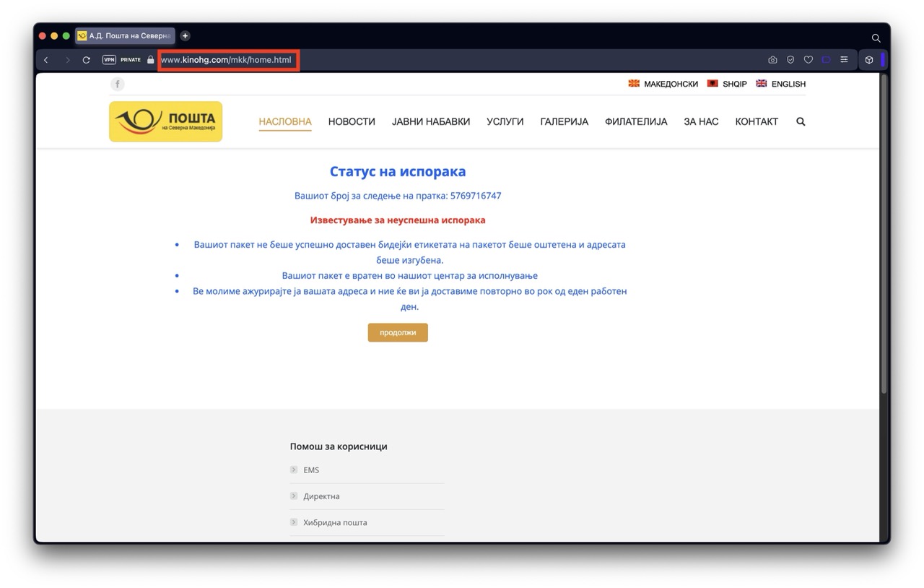924x588 pixels.
Task: Click the search tabs magnifier icon
Action: click(876, 38)
